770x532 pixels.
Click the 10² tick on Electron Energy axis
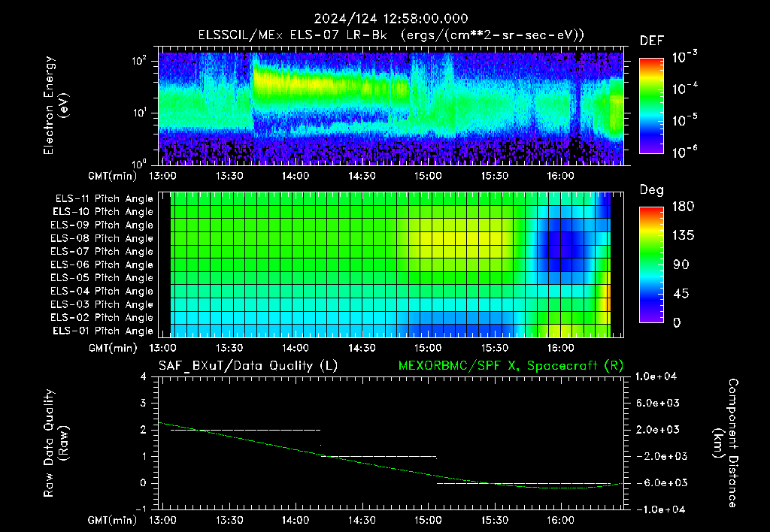139,61
